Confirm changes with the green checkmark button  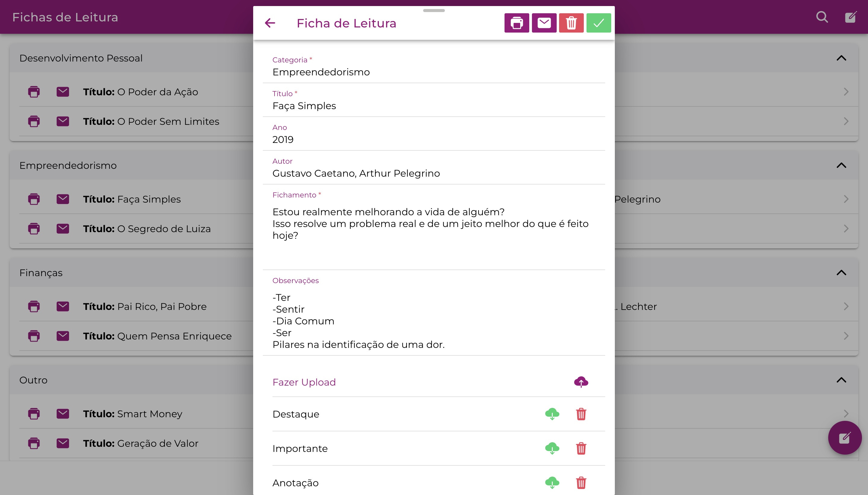click(x=599, y=23)
